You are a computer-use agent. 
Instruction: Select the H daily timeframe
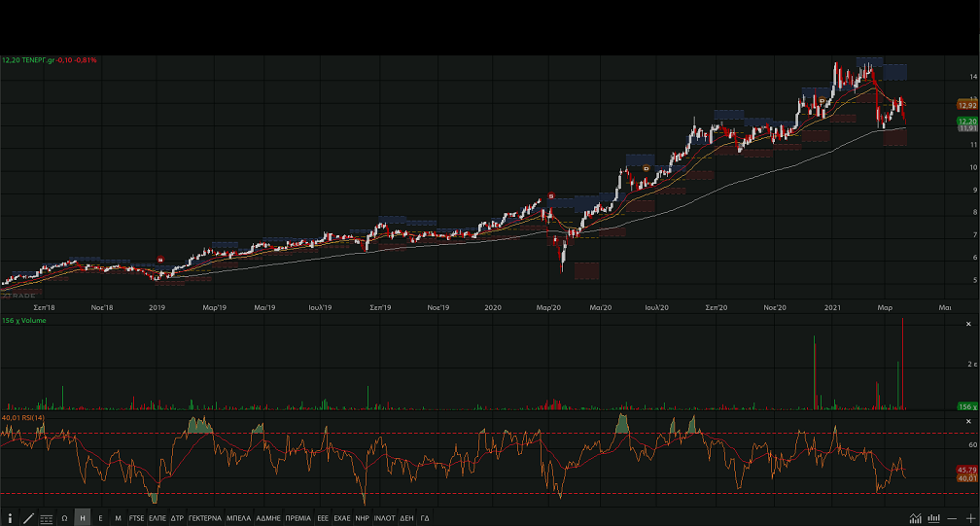click(x=83, y=518)
